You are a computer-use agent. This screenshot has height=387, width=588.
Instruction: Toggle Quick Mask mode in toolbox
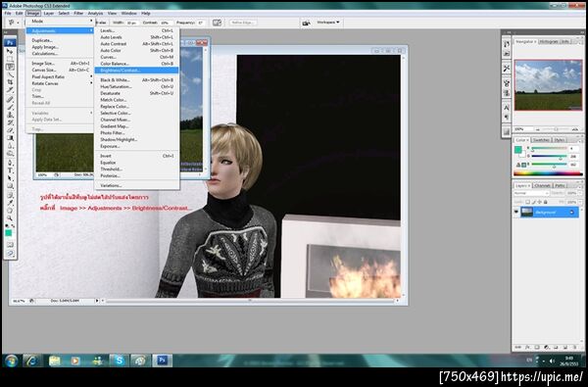tap(10, 245)
